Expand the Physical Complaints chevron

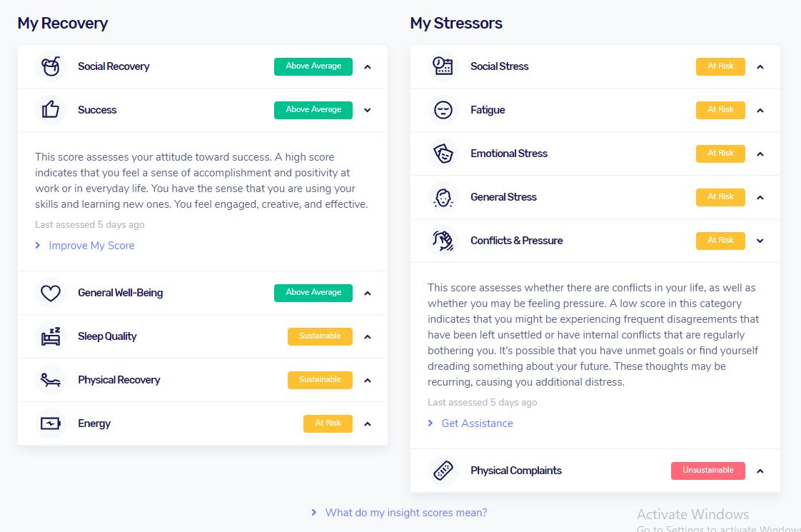(760, 471)
